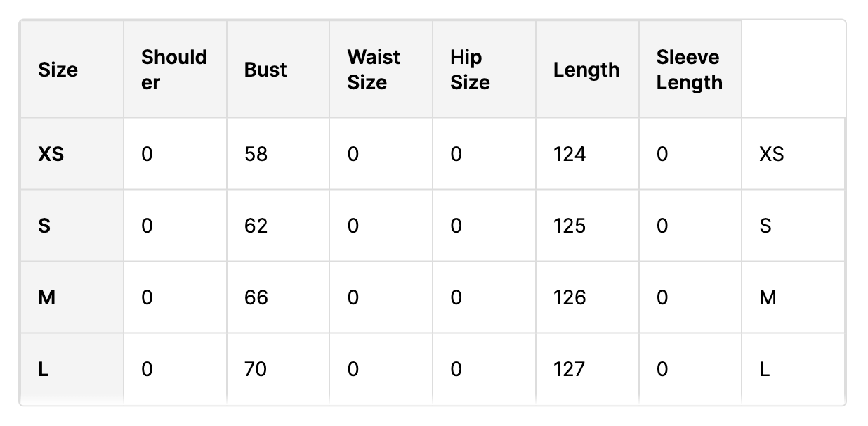Select the bust value 58

tap(256, 154)
